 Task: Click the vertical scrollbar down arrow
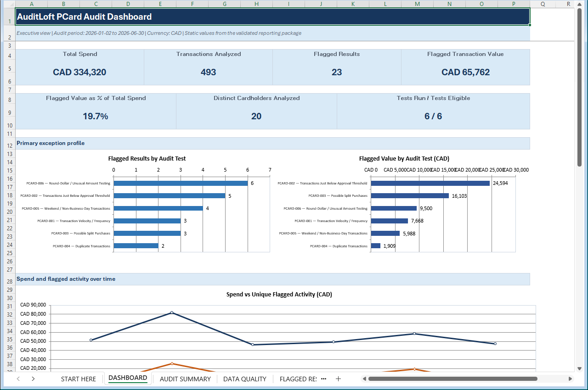(x=579, y=368)
